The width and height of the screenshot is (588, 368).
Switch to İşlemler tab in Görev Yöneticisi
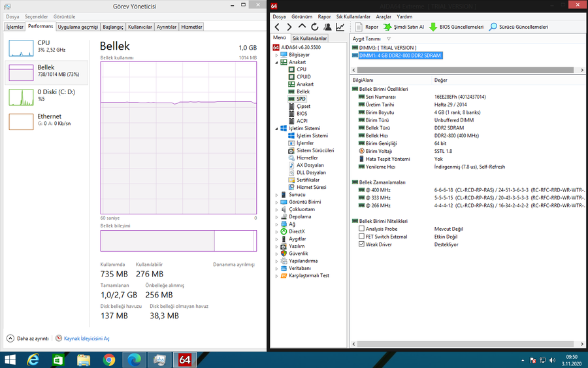point(15,27)
